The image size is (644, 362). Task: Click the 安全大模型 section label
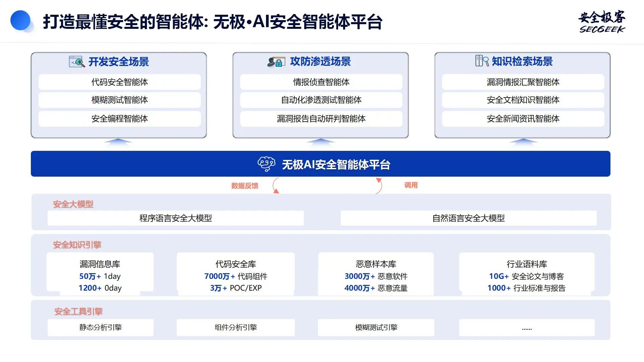[73, 204]
